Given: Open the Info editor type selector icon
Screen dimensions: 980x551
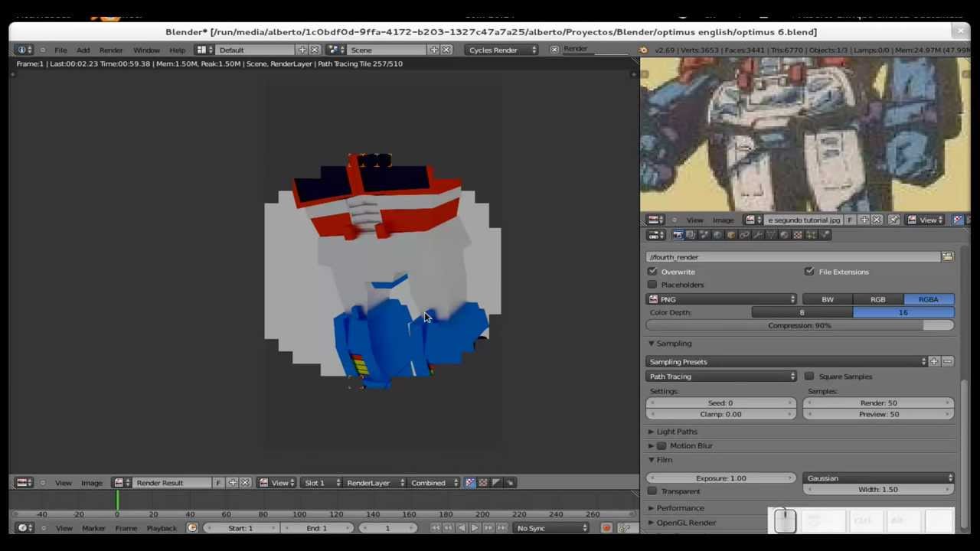Looking at the screenshot, I should tap(24, 50).
